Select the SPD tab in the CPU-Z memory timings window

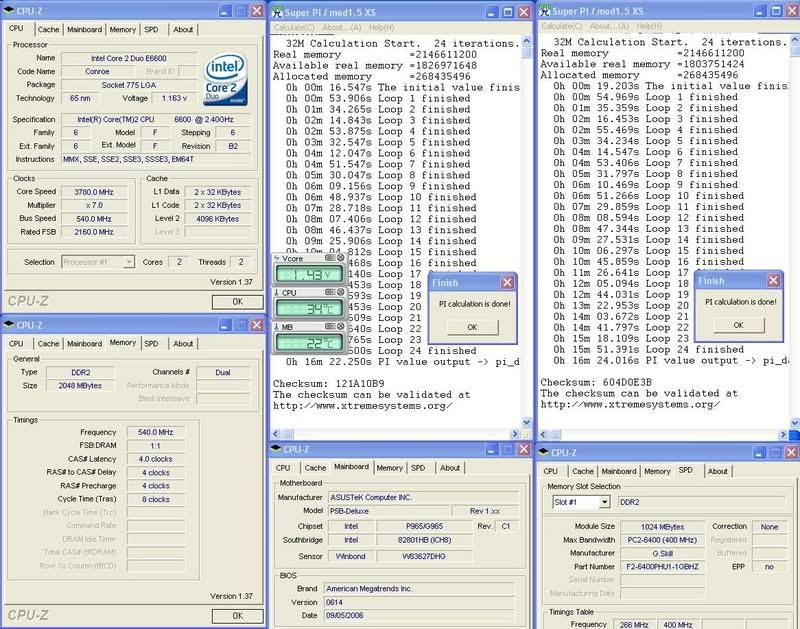pos(152,344)
